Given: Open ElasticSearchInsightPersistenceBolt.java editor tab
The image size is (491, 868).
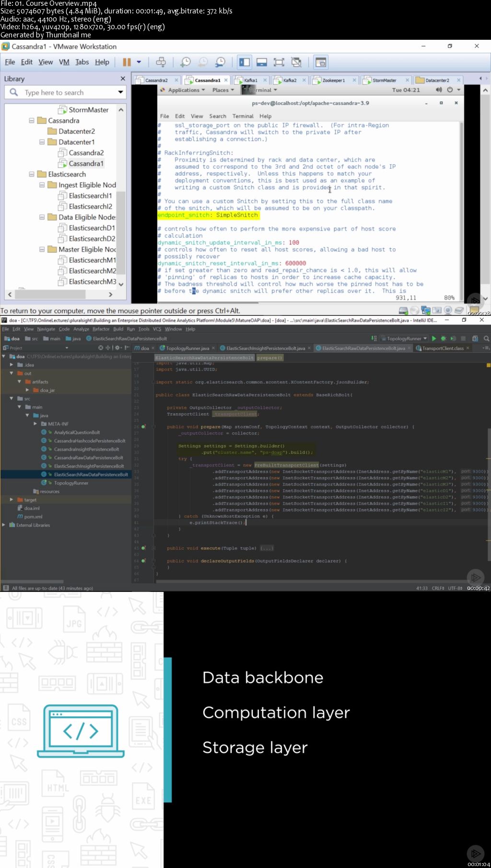Looking at the screenshot, I should [266, 348].
